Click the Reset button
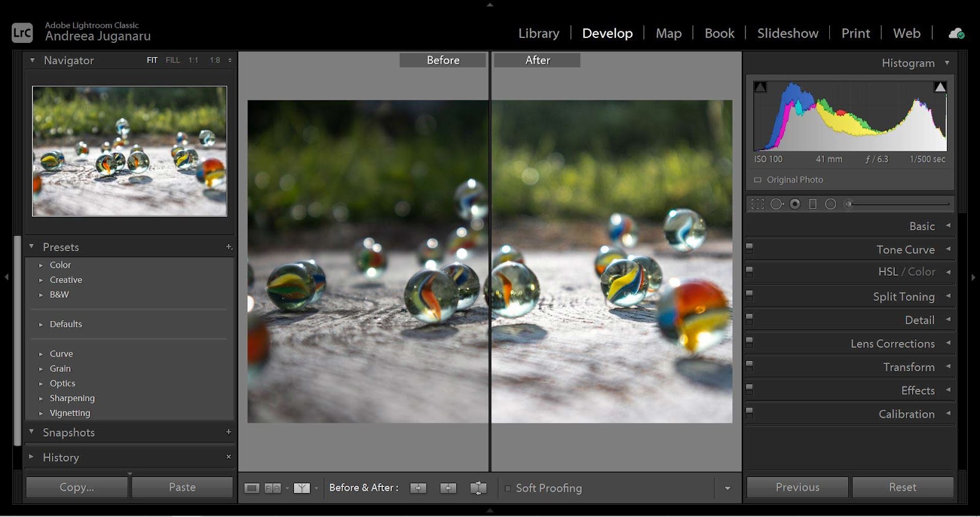This screenshot has height=517, width=980. [x=903, y=488]
